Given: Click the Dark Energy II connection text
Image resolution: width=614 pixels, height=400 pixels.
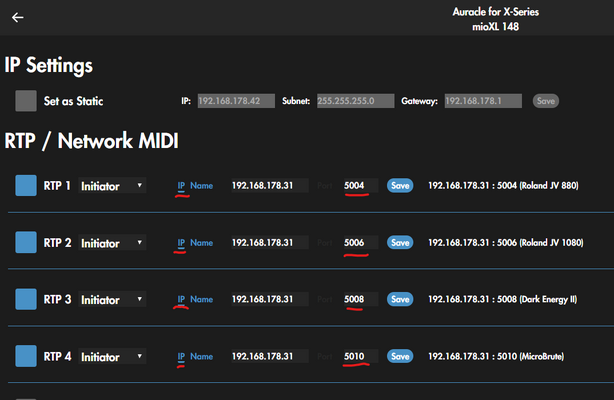Looking at the screenshot, I should (x=502, y=299).
